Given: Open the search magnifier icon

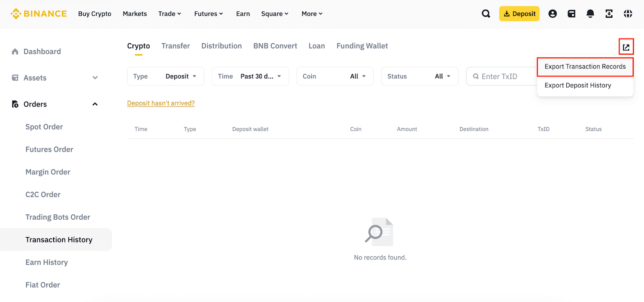Looking at the screenshot, I should [x=486, y=14].
